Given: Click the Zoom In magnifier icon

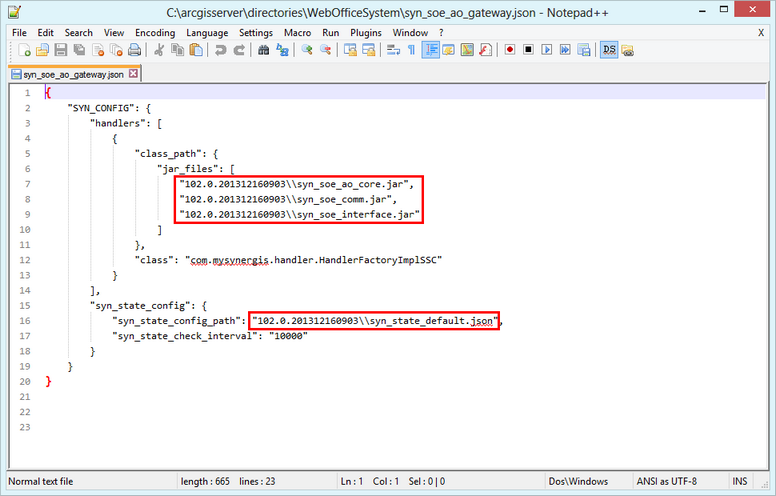Looking at the screenshot, I should coord(307,50).
